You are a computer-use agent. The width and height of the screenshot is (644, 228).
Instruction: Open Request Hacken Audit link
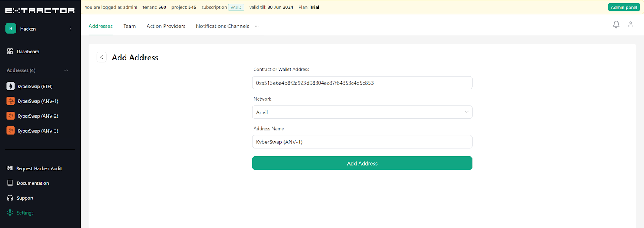tap(40, 168)
